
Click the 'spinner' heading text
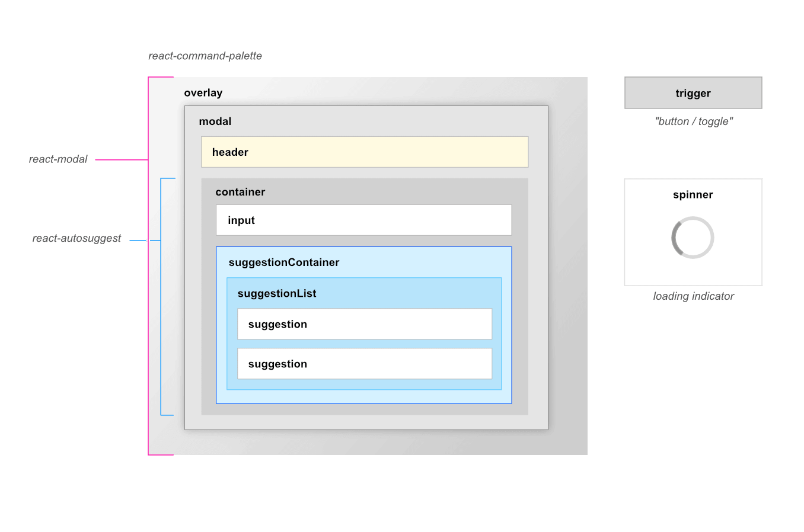coord(693,195)
